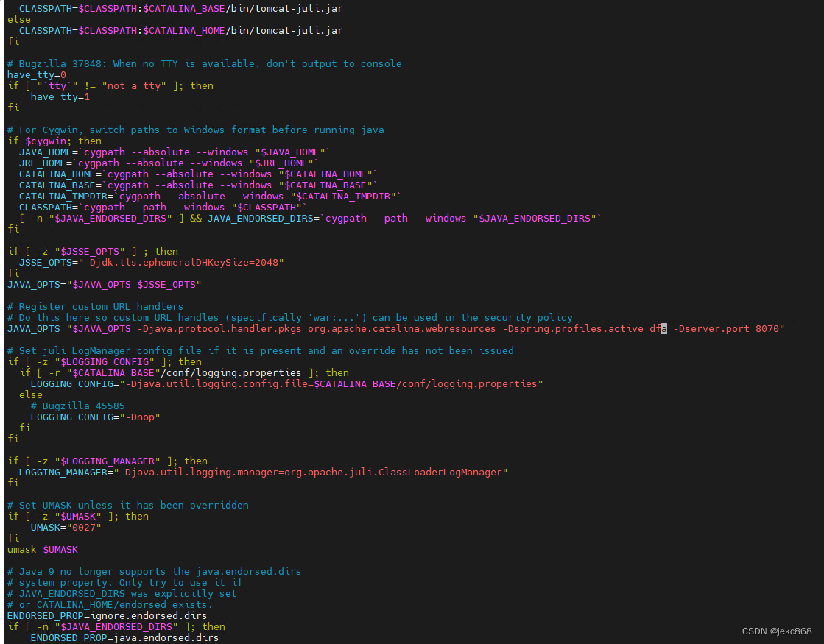
Task: Click the comment 'JAVA_ENDORSED_DIRS was explicitly set'
Action: tap(122, 593)
